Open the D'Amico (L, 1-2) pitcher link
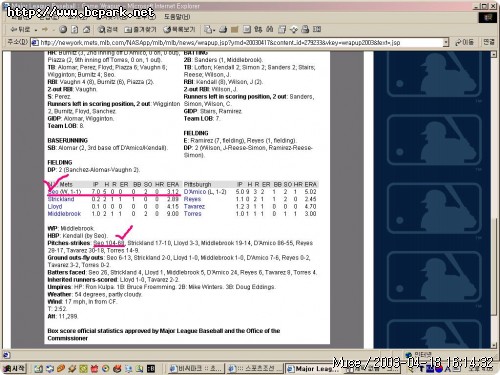This screenshot has width=500, height=375. click(205, 192)
